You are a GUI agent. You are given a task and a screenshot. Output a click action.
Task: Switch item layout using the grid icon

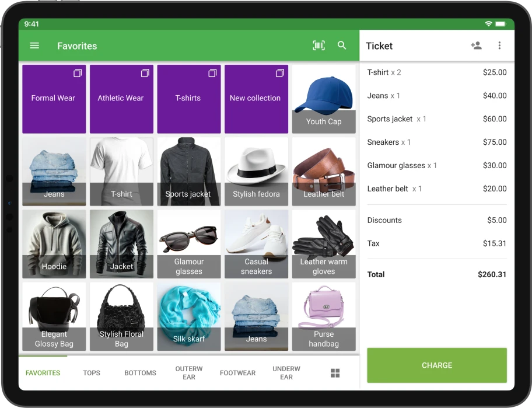click(335, 372)
